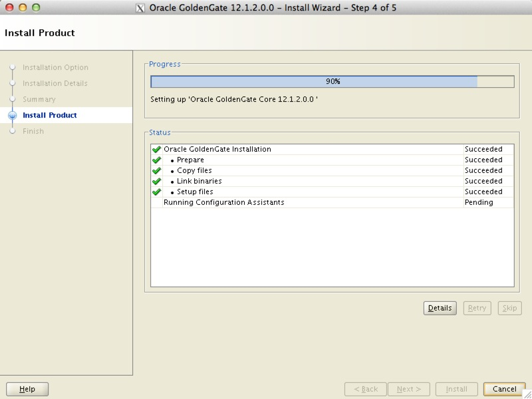Click the Install Product page heading
Screen dimensions: 532x399
coord(40,33)
